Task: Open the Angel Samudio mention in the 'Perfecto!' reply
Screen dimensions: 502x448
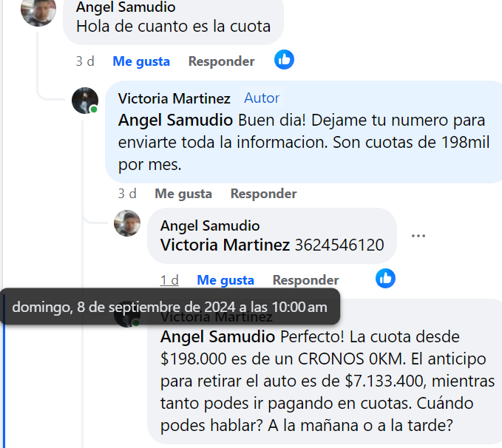Action: tap(217, 337)
